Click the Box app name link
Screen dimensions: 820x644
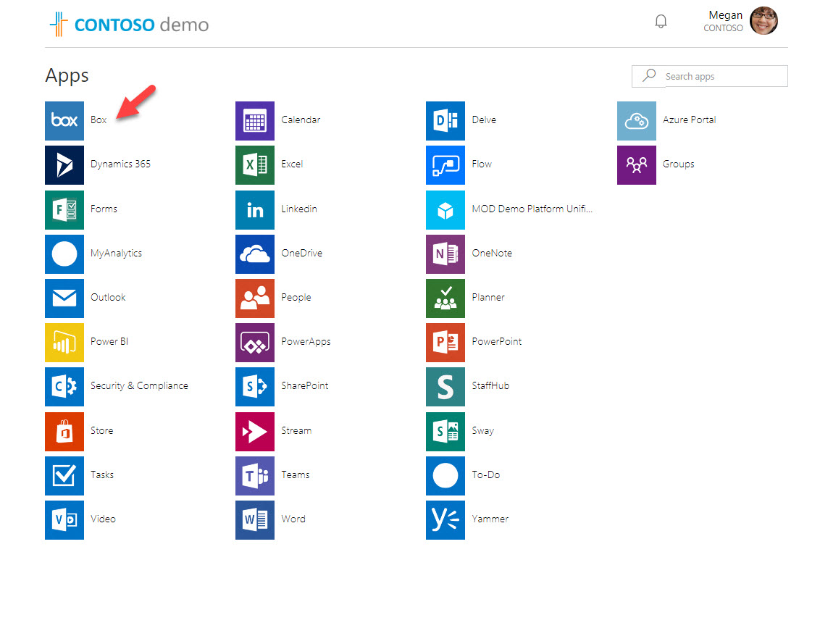[x=99, y=120]
